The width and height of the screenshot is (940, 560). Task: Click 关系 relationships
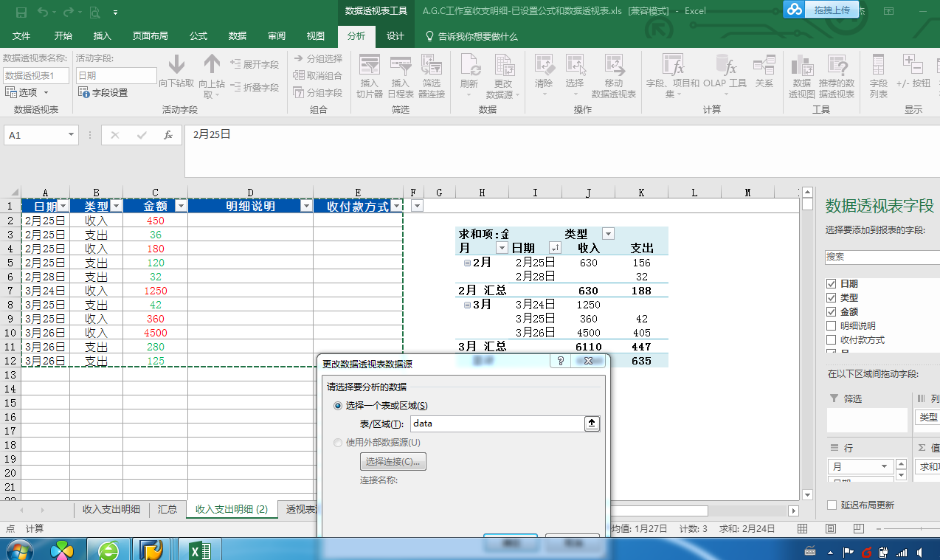point(764,72)
